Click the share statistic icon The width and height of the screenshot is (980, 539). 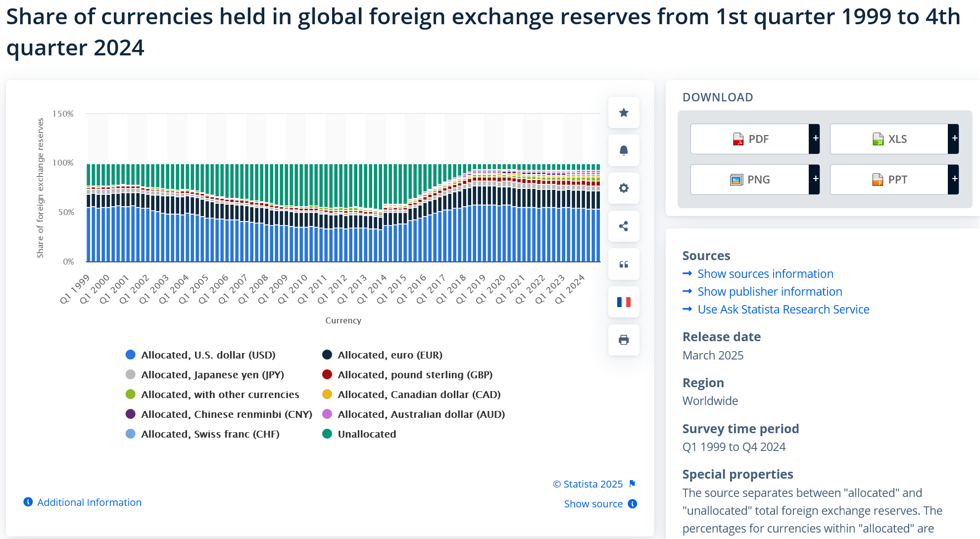pos(624,226)
